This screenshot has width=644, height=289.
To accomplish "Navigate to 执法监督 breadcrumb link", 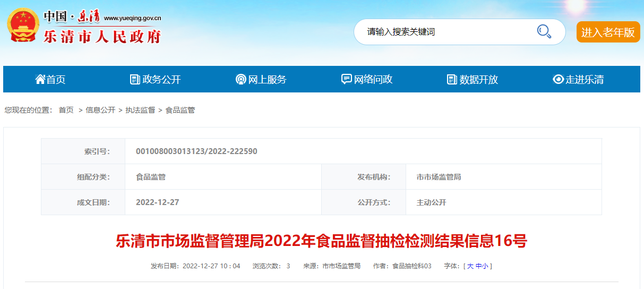I will [140, 110].
